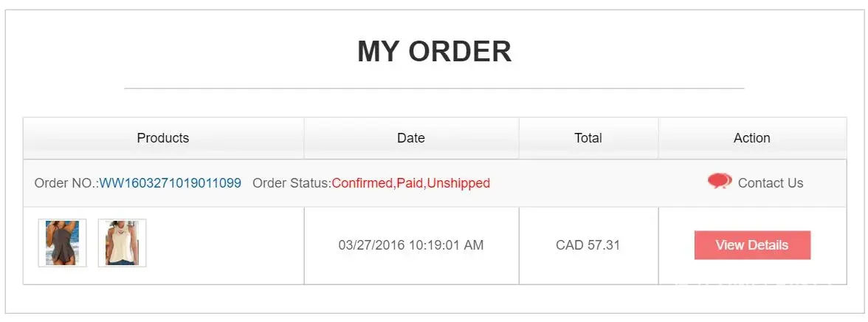Click the MY ORDER page heading
The width and height of the screenshot is (868, 322).
(x=434, y=52)
